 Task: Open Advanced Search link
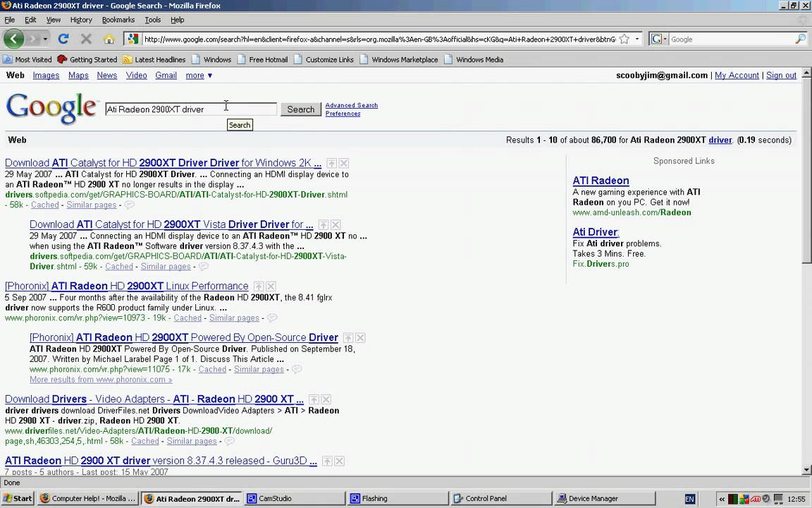352,105
